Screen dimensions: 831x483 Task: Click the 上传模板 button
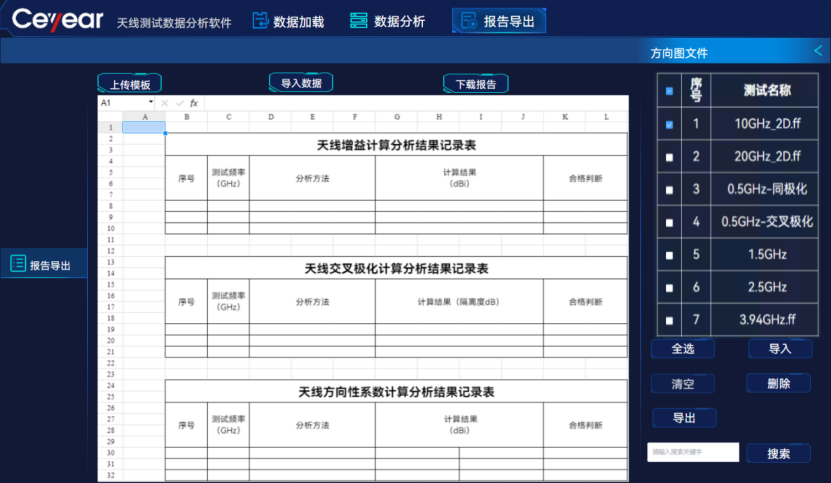click(130, 84)
